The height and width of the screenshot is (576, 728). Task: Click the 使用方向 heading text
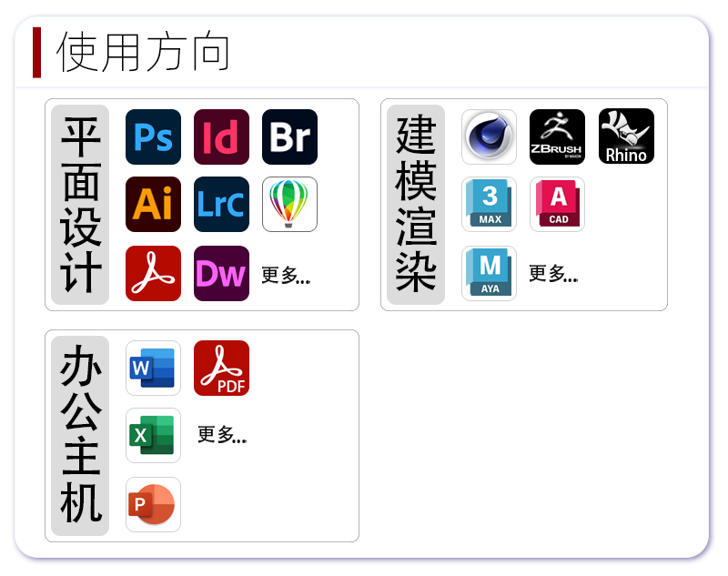pos(143,52)
